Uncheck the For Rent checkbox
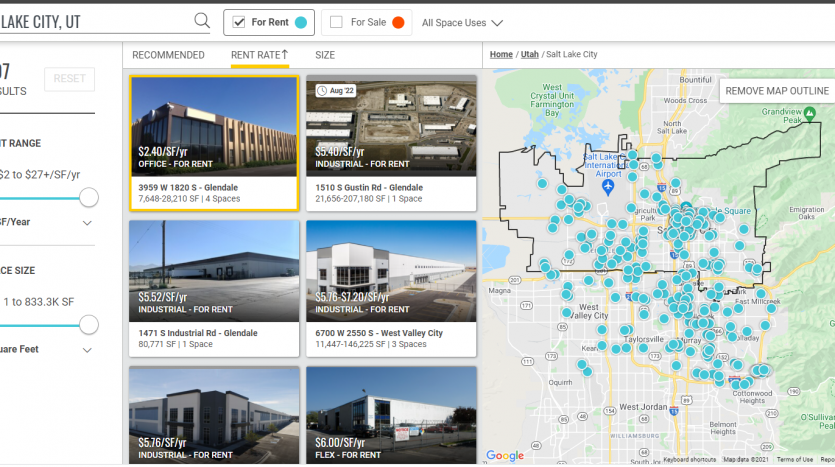This screenshot has width=835, height=467. [x=239, y=22]
